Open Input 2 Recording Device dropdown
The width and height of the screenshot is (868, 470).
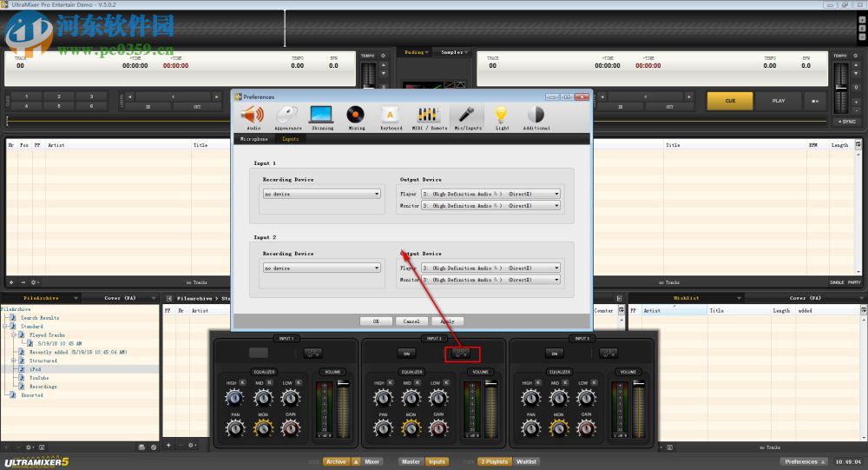[322, 268]
